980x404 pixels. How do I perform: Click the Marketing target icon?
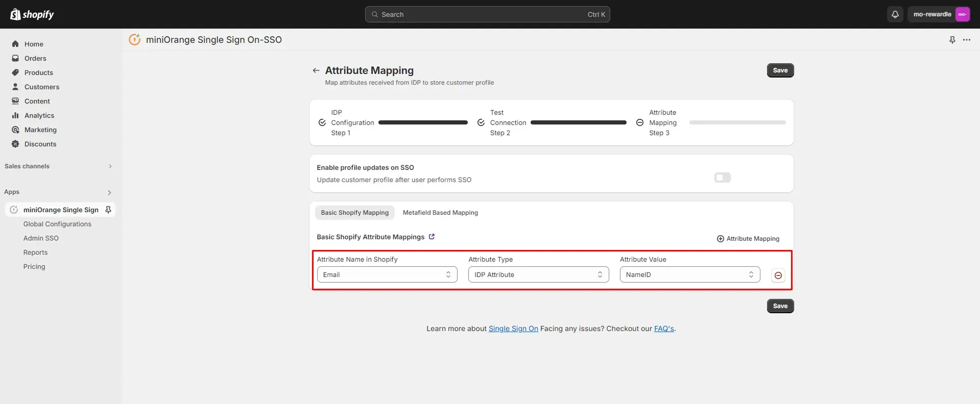pyautogui.click(x=15, y=130)
